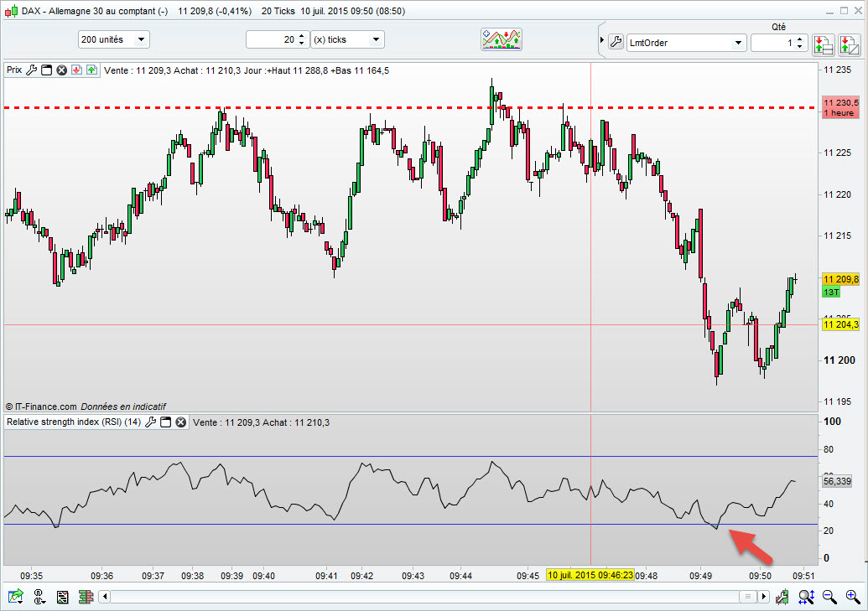Toggle Prix panel window maximize icon
This screenshot has height=611, width=868.
[x=47, y=70]
